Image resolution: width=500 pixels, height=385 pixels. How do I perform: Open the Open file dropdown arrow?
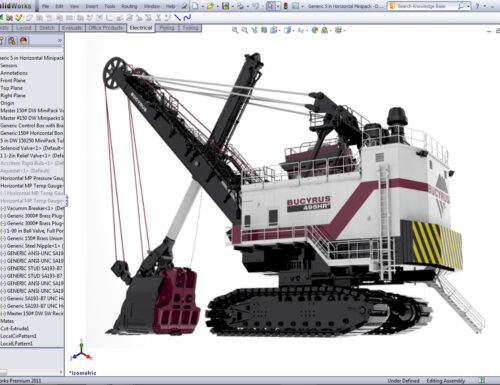point(217,6)
